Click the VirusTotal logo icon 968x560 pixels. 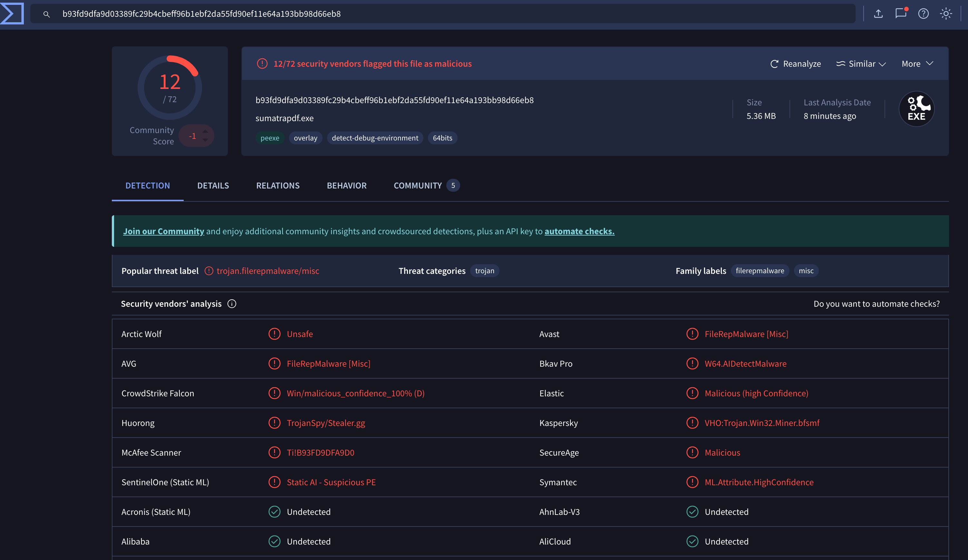13,13
